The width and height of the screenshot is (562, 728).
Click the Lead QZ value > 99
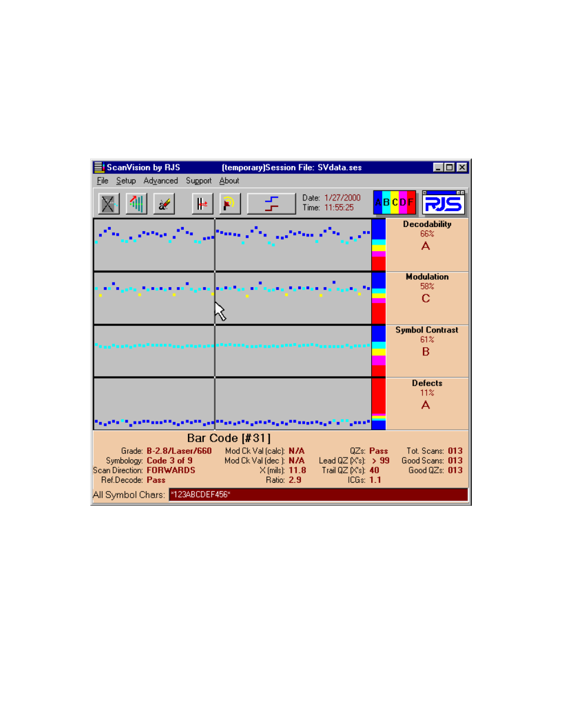381,460
